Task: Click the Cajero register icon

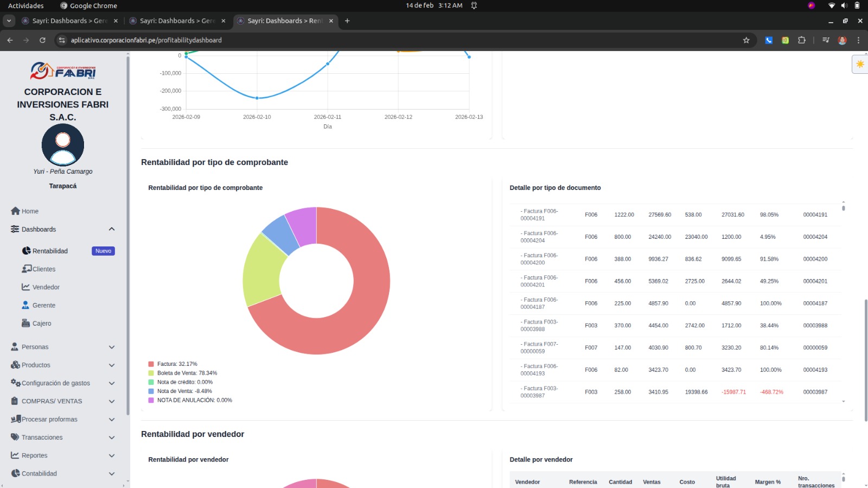Action: click(x=25, y=323)
